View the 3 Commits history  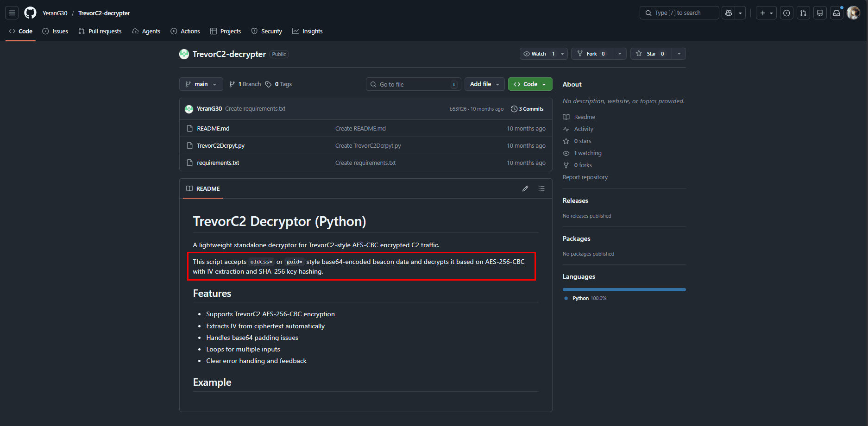point(527,109)
